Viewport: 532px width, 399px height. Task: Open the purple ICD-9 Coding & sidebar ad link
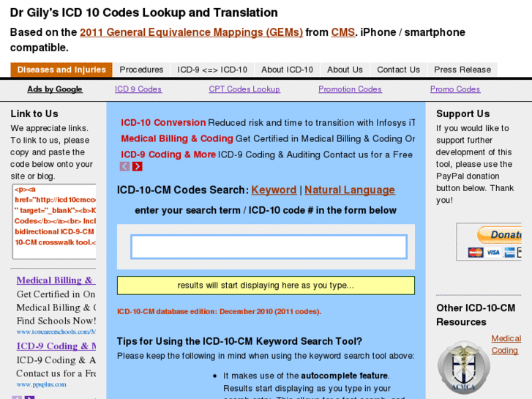56,346
